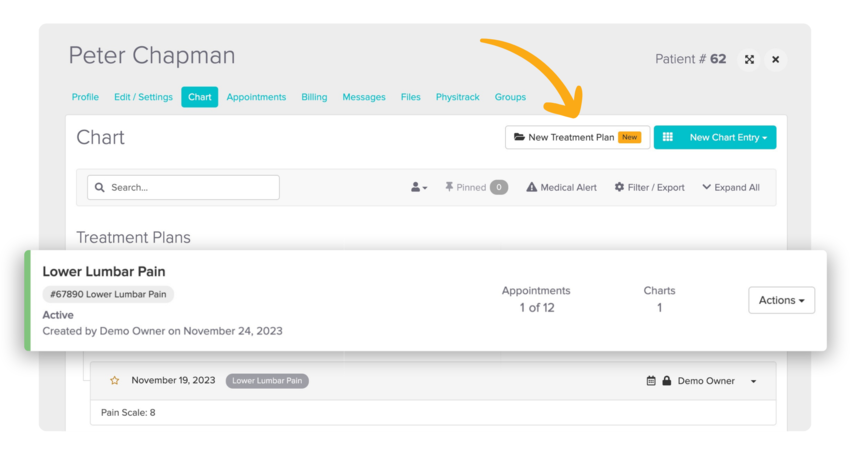Open the Medical Alert warning
The width and height of the screenshot is (850, 455).
click(x=561, y=187)
